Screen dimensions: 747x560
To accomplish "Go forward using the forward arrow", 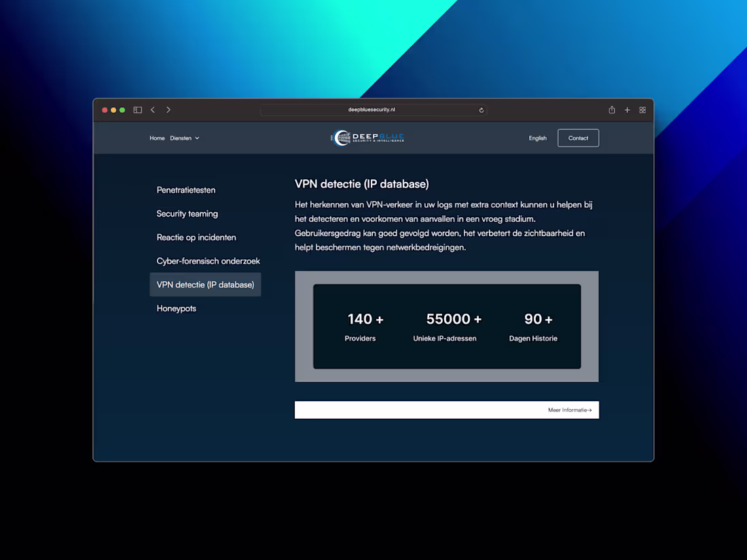I will pyautogui.click(x=168, y=109).
